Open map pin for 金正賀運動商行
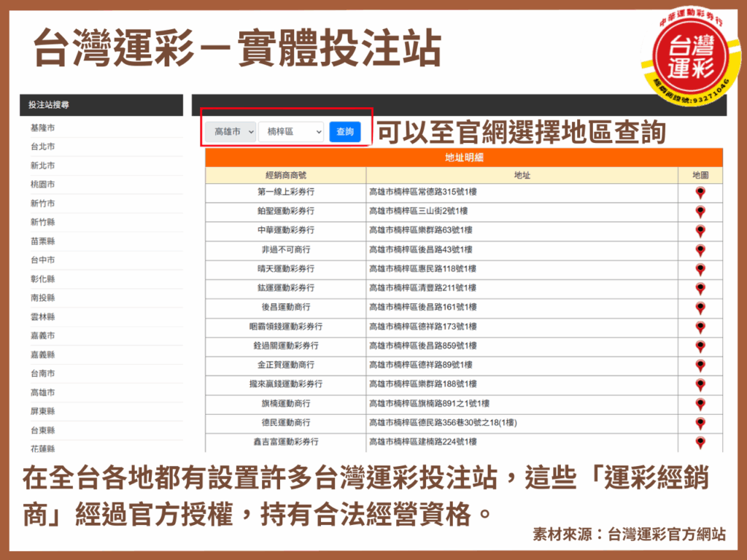Screen dimensions: 747x560 (700, 365)
